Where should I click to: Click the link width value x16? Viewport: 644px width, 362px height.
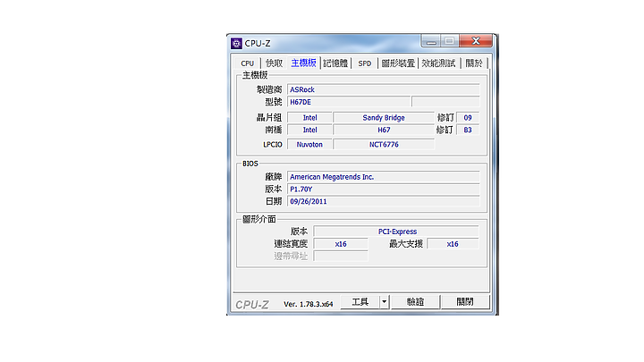pos(341,244)
